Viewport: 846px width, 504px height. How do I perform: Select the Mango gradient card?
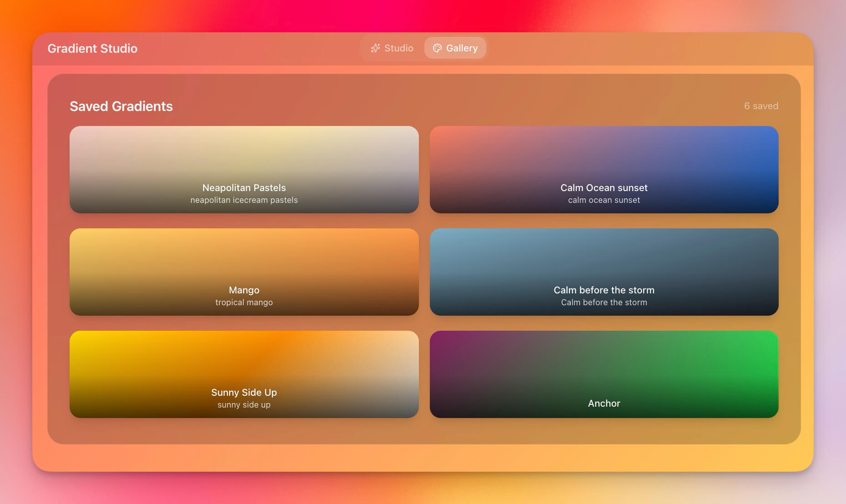244,272
